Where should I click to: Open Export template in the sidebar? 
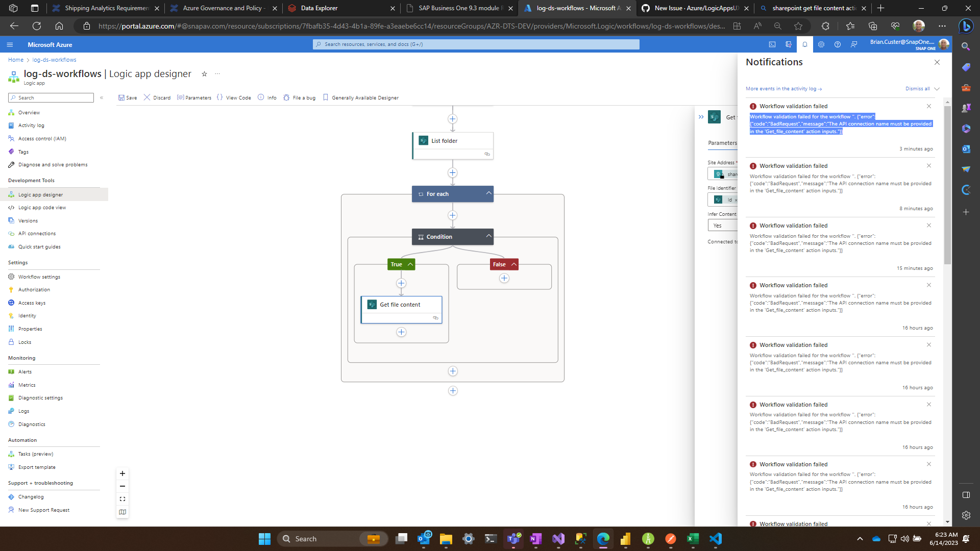pos(37,467)
